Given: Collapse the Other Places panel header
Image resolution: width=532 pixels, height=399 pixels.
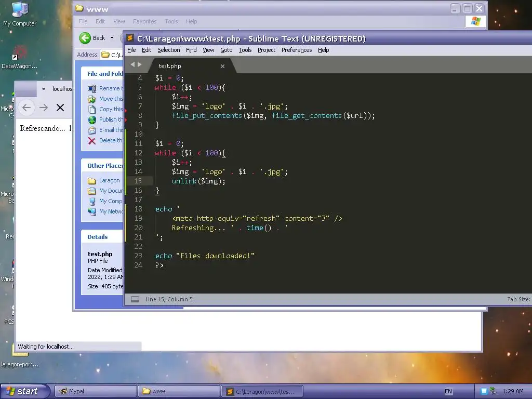Looking at the screenshot, I should coord(102,166).
